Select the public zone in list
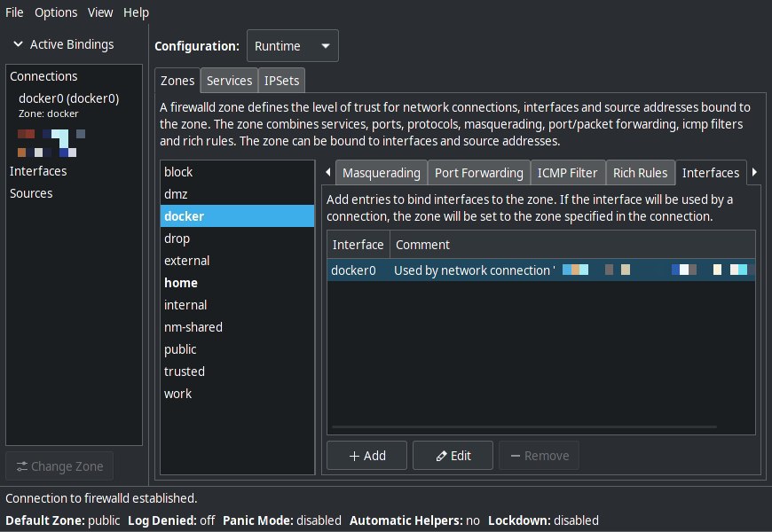Screen dimensions: 772x532 (x=180, y=349)
